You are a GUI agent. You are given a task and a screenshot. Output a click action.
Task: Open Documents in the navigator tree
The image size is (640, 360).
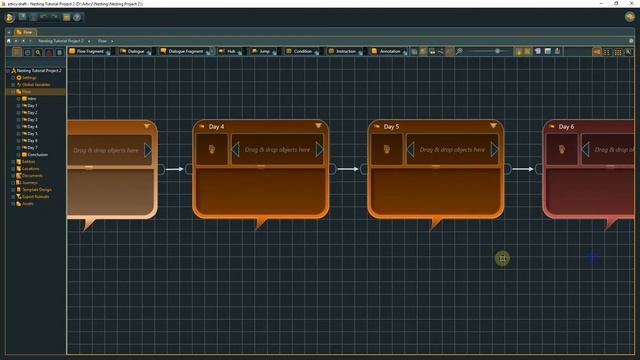32,176
